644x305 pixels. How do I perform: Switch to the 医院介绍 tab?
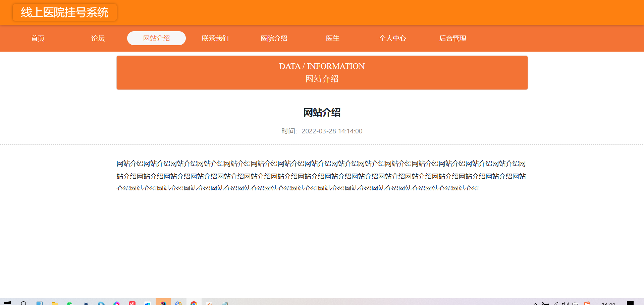click(x=274, y=38)
